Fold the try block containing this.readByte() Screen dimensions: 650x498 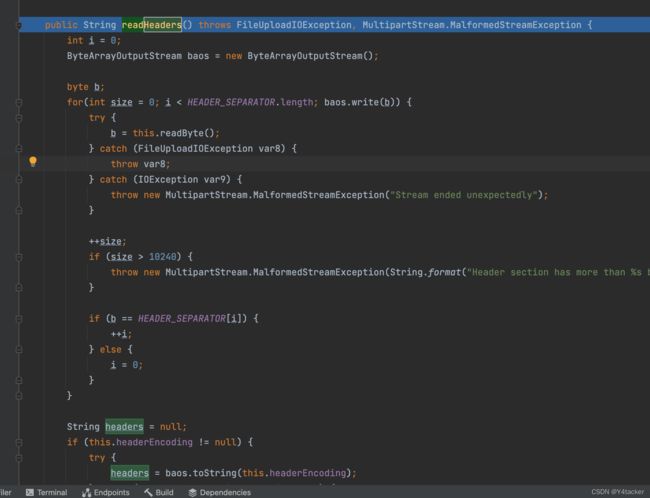[19, 118]
